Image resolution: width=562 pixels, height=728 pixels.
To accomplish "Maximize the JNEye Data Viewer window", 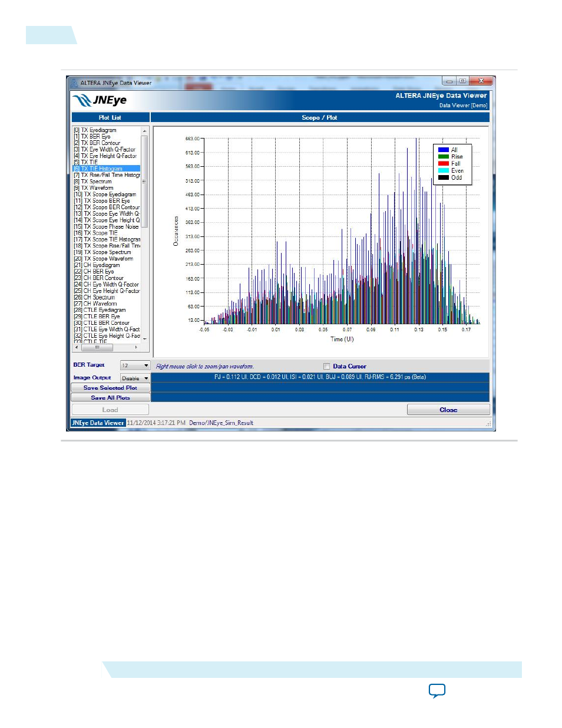I will (x=463, y=81).
